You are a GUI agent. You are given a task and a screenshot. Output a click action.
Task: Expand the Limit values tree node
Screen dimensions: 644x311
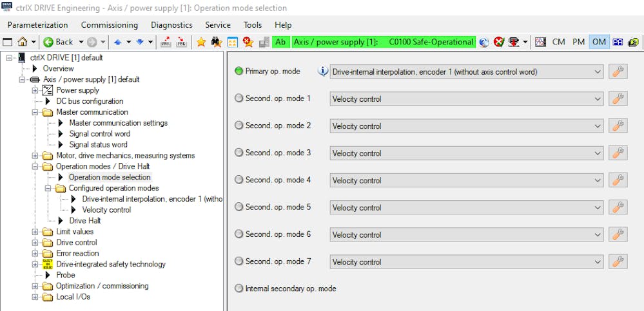[x=35, y=232]
